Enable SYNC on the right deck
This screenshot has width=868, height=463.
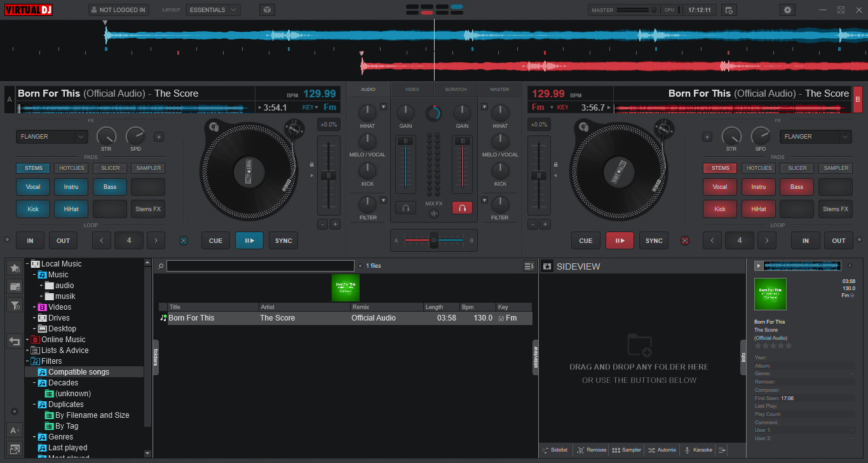tap(654, 240)
